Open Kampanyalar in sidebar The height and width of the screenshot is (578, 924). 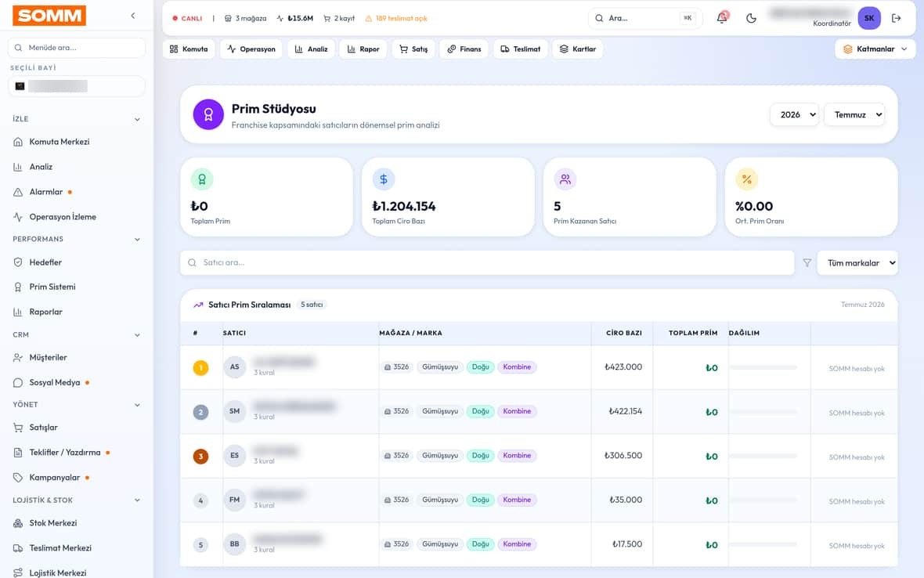point(54,478)
